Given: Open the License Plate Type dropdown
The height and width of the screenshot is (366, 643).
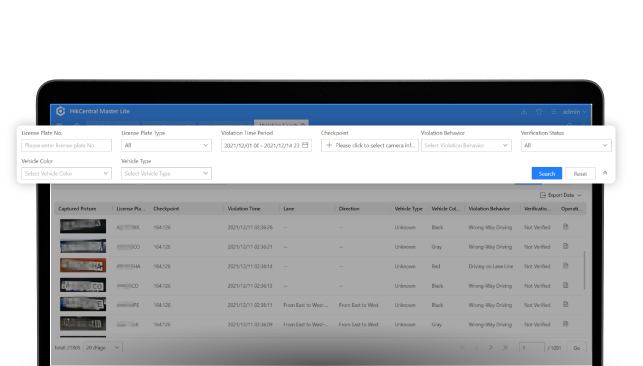Looking at the screenshot, I should point(166,145).
